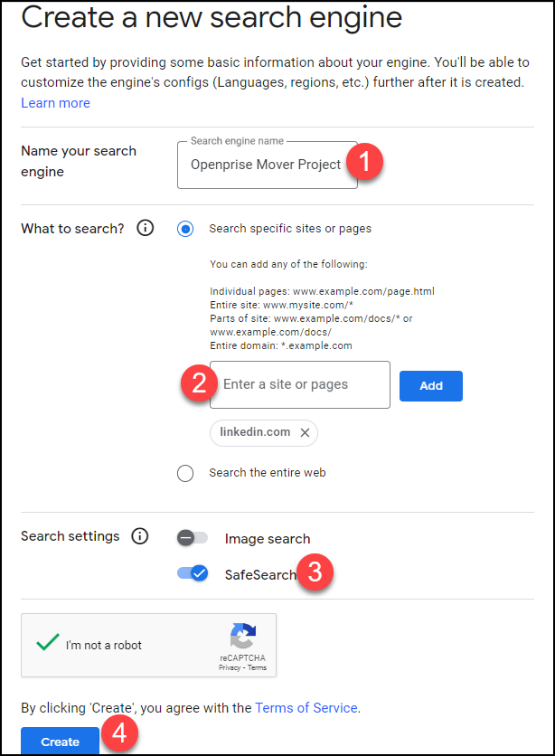This screenshot has height=756, width=555.
Task: Open the Terms of Service link
Action: pyautogui.click(x=306, y=708)
